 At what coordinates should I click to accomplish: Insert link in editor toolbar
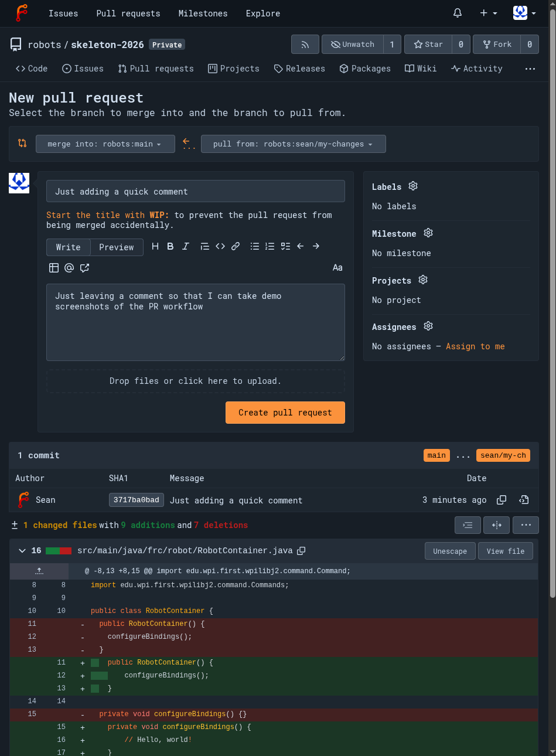(236, 246)
